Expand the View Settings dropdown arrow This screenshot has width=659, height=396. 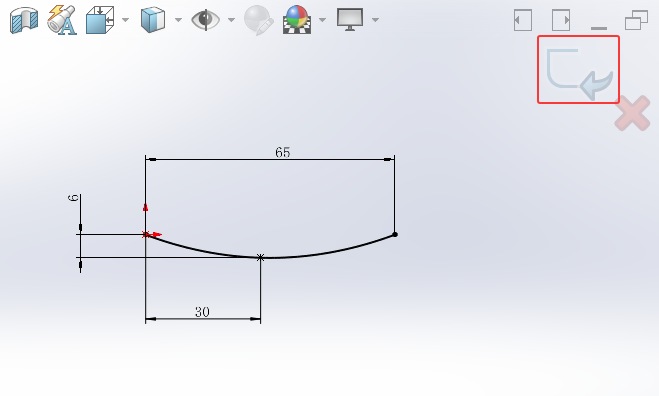(375, 20)
